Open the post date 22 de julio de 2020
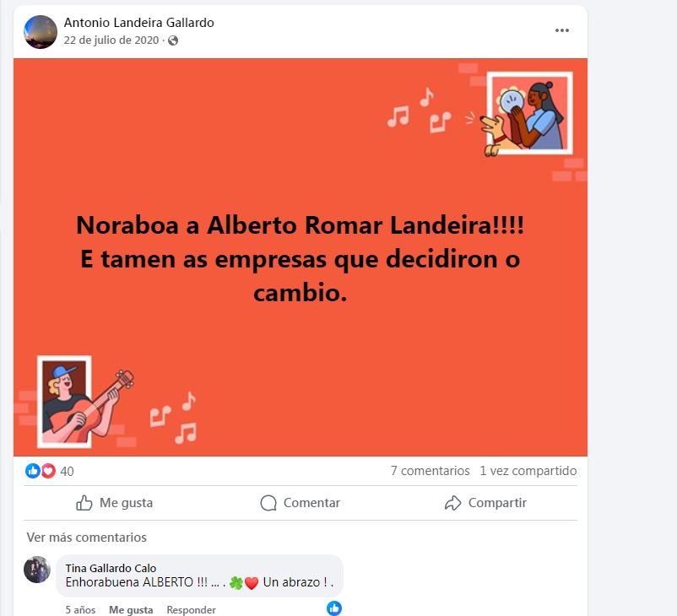 [x=111, y=41]
